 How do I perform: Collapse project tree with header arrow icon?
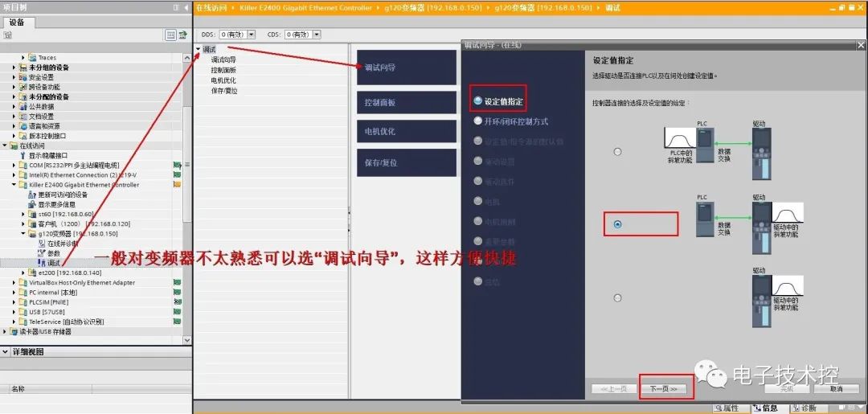point(186,7)
